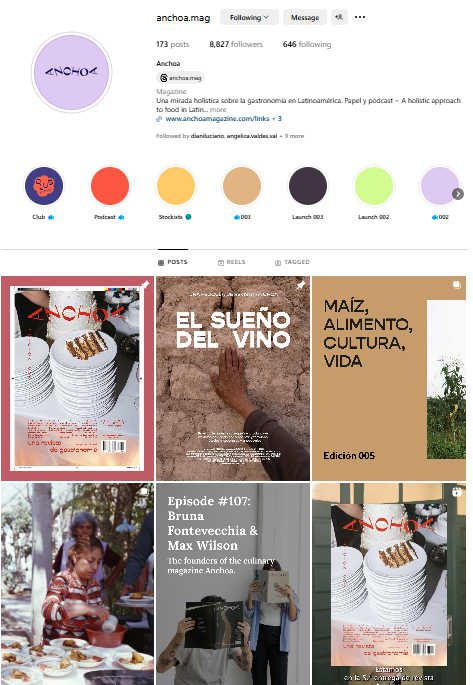Open the Maíz, Alimento, Cultura, Vida post
Viewport: 473px width, 685px height.
coord(389,378)
